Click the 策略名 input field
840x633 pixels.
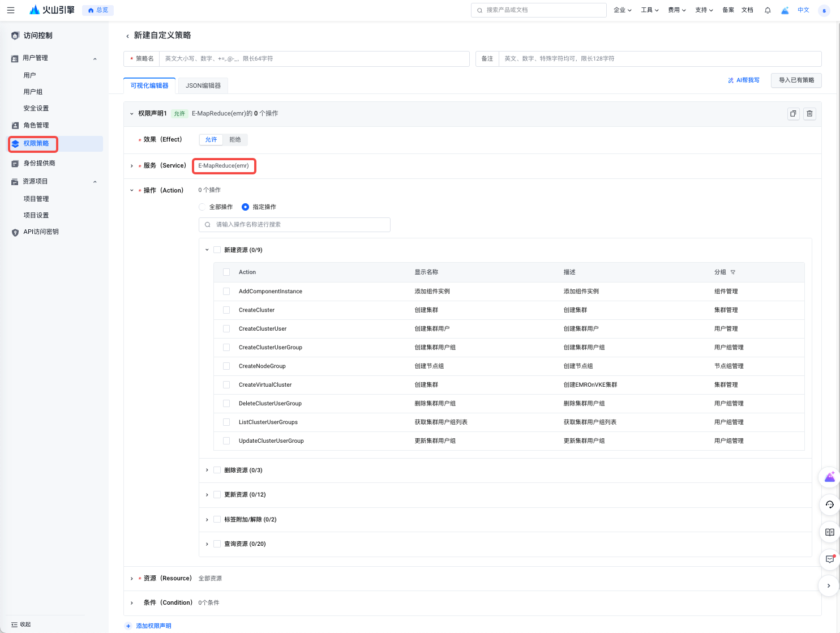click(314, 59)
